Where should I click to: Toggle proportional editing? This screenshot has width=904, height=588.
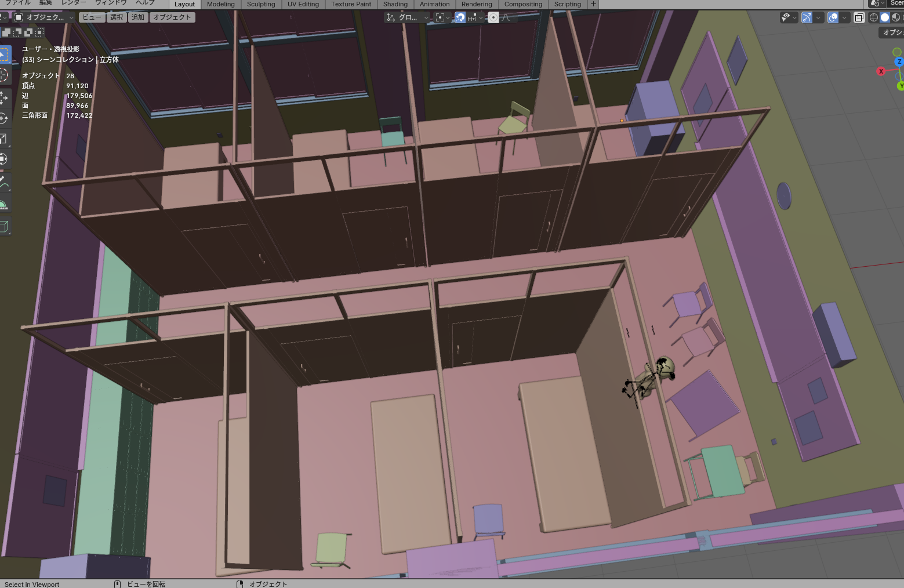[493, 17]
